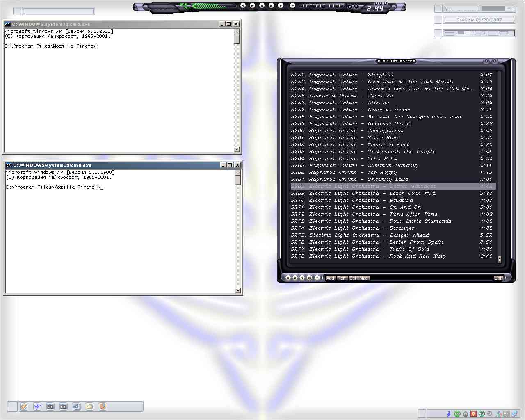Click the clock showing 2:46 pm 01/28/2007
Viewport: 525px width, 420px height.
(x=479, y=20)
